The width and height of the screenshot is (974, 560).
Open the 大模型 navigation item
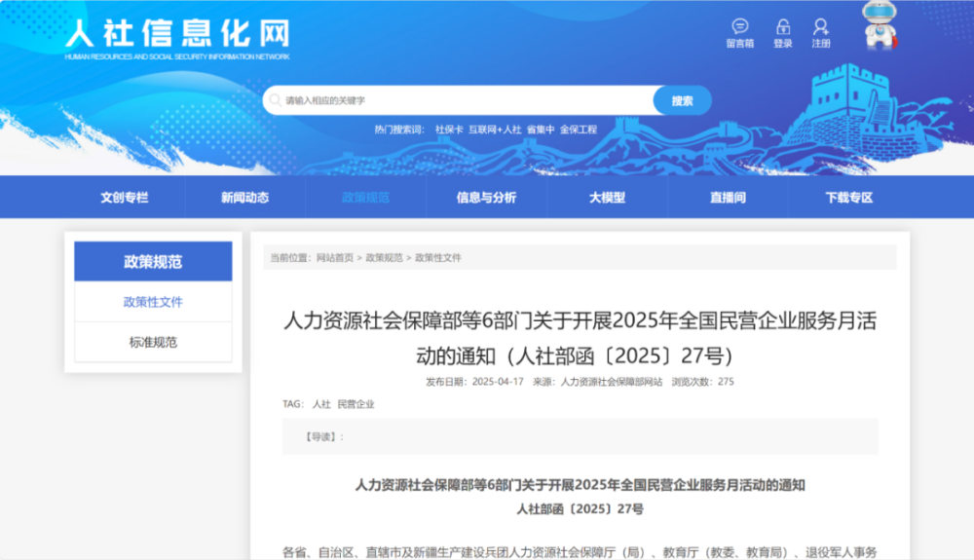607,197
